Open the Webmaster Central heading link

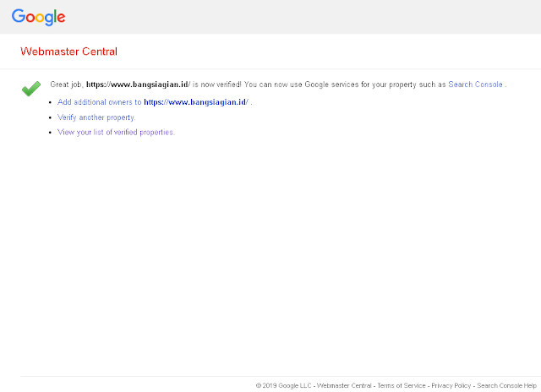click(68, 52)
